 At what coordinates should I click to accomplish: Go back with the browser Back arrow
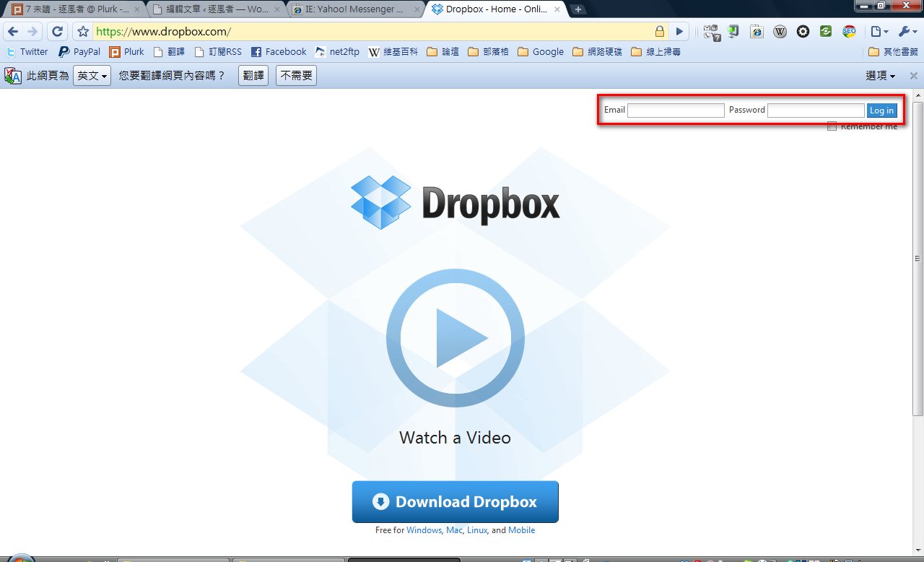pos(13,32)
